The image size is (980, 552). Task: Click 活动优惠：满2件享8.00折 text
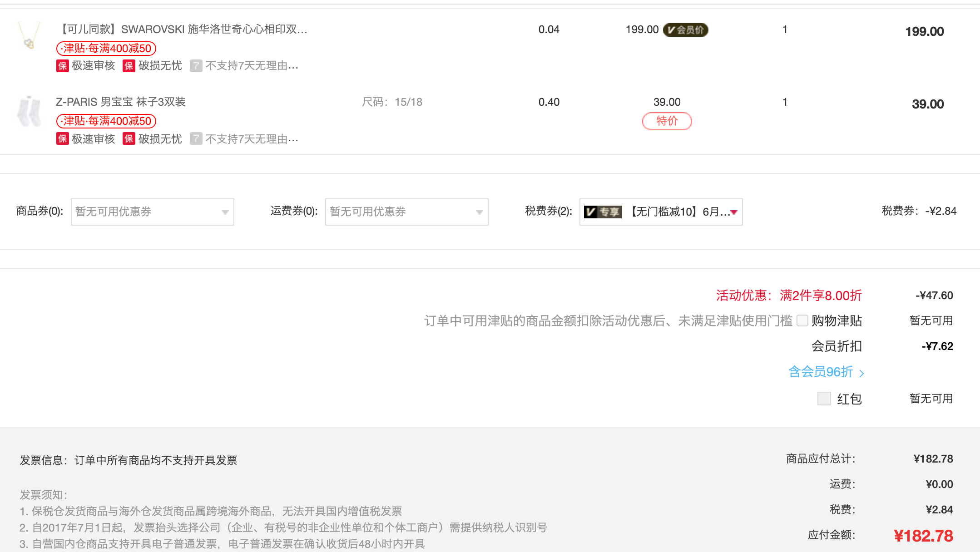789,296
